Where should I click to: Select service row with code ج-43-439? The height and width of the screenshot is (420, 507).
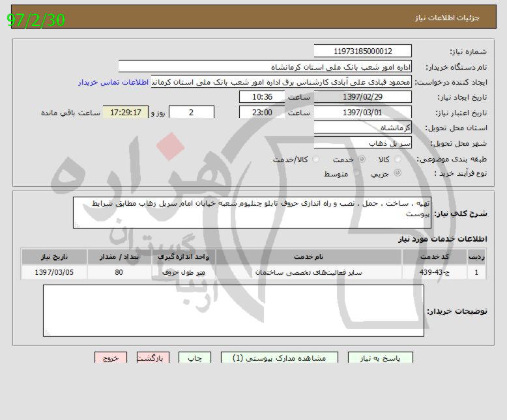tap(254, 272)
